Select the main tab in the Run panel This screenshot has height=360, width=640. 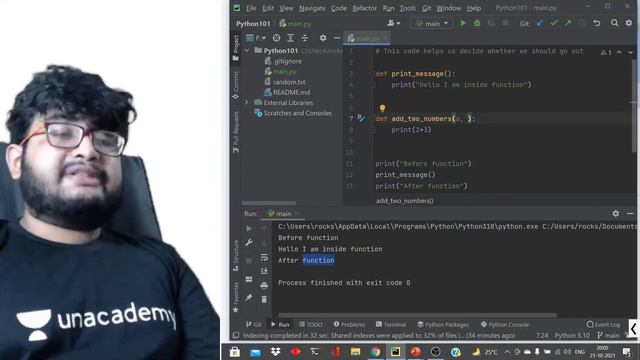282,213
